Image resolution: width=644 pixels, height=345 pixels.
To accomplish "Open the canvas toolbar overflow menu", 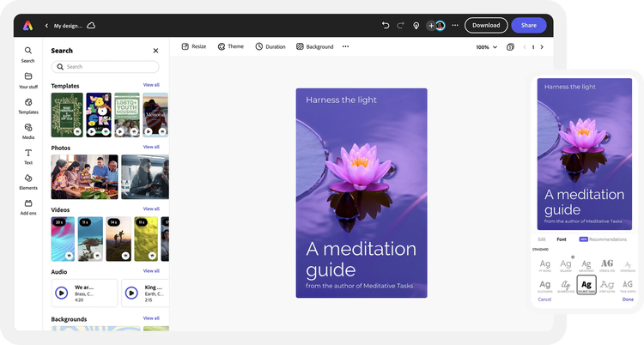I will (345, 46).
